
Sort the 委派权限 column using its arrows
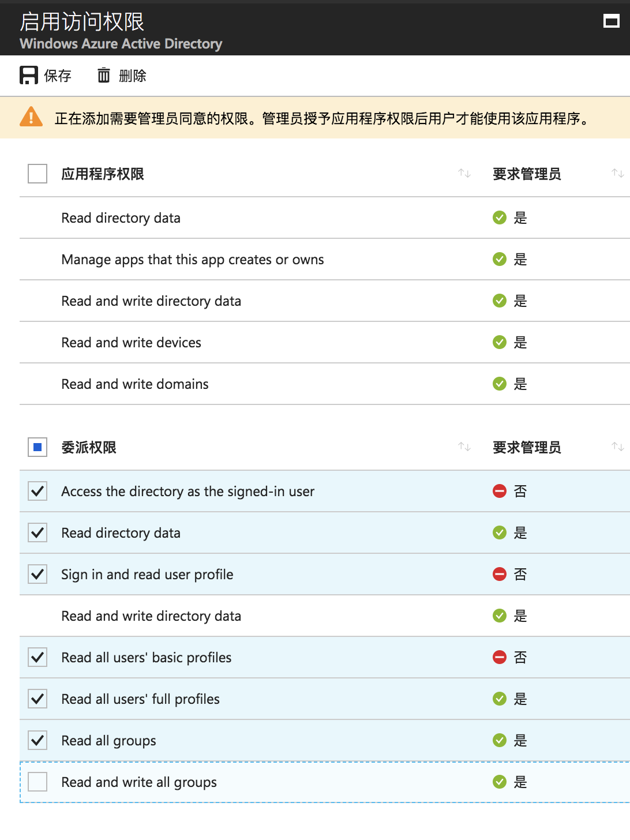464,447
